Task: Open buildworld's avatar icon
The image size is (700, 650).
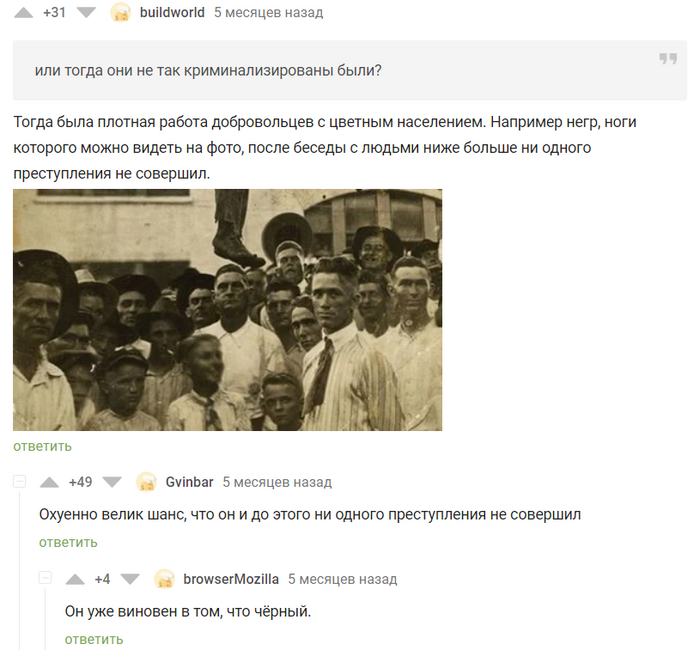Action: pyautogui.click(x=121, y=12)
